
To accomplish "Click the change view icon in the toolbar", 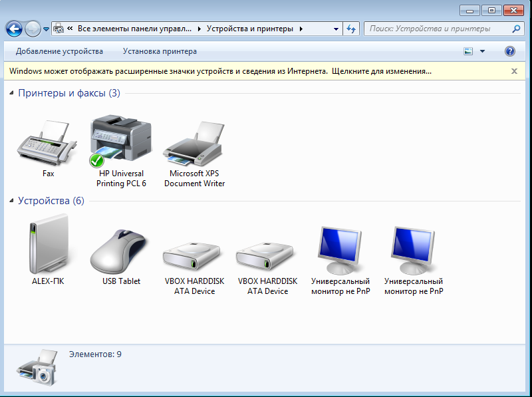I will (x=469, y=51).
